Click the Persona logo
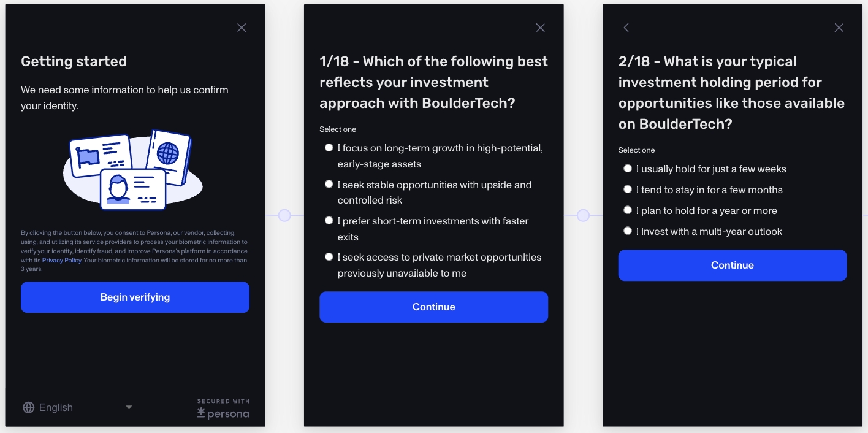868x433 pixels. (223, 413)
